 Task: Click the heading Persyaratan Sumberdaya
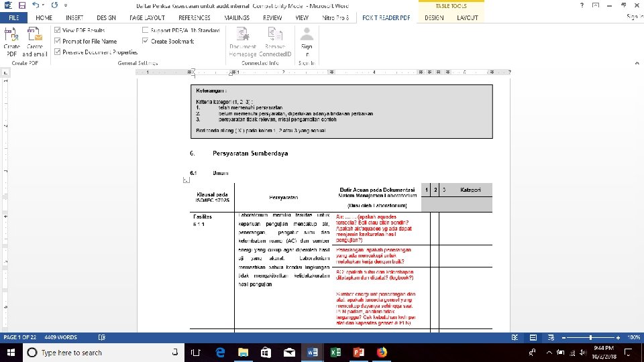(250, 153)
